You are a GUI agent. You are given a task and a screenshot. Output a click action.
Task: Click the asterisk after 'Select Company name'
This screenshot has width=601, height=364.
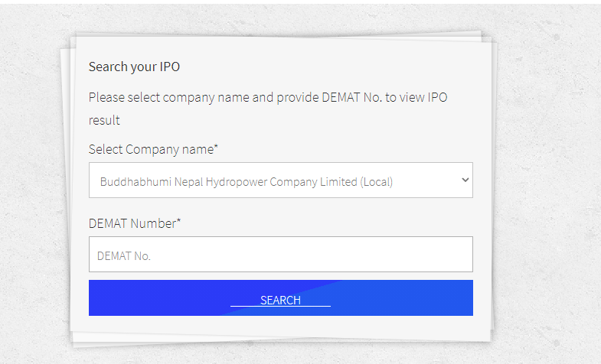coord(216,148)
